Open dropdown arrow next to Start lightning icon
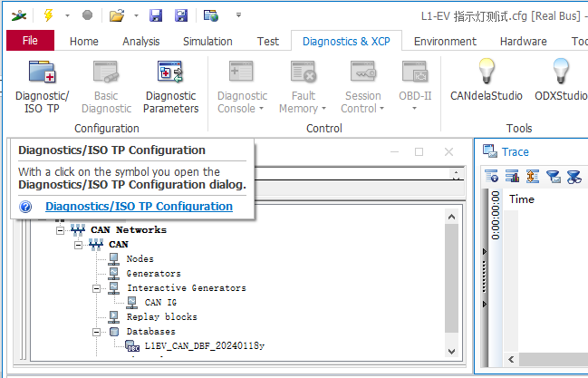This screenshot has width=588, height=378. coord(68,15)
